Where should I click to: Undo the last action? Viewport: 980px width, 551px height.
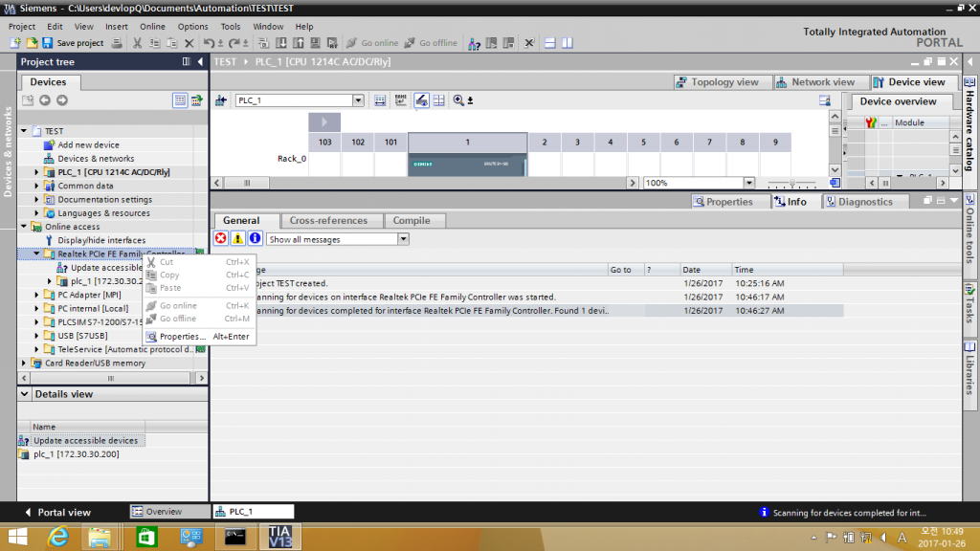209,43
